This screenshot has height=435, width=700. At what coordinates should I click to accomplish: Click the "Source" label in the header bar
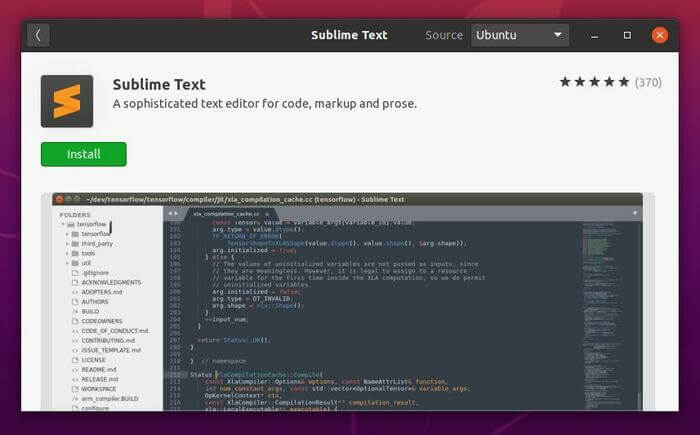tap(444, 35)
